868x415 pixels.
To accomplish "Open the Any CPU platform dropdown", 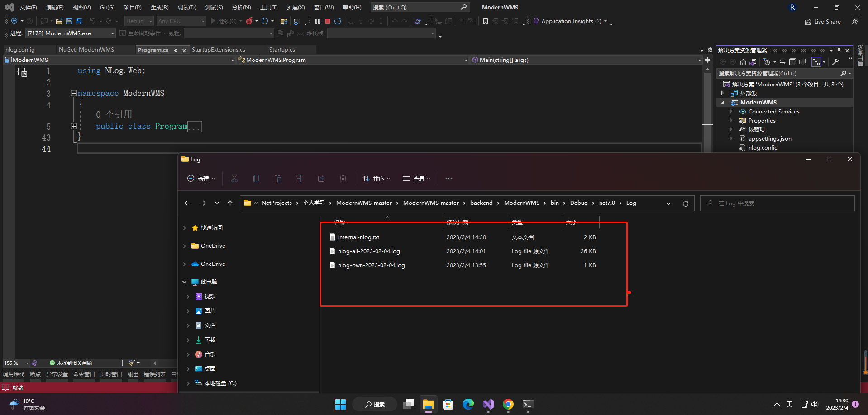I will click(x=181, y=21).
